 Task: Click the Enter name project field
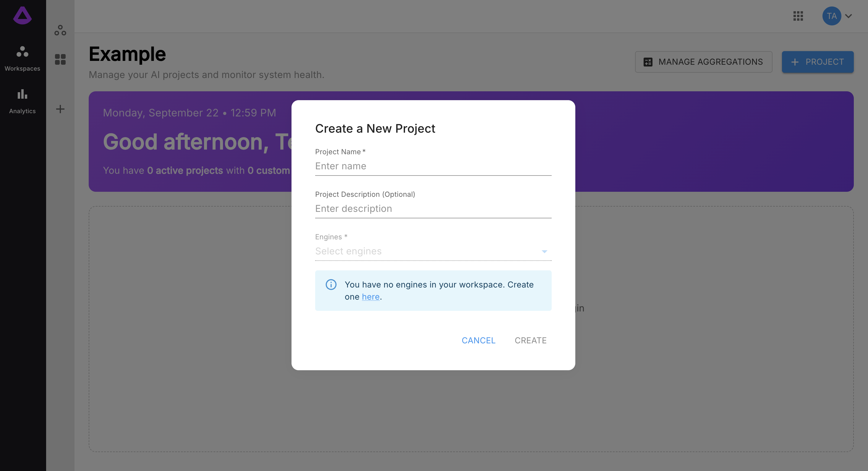(433, 166)
